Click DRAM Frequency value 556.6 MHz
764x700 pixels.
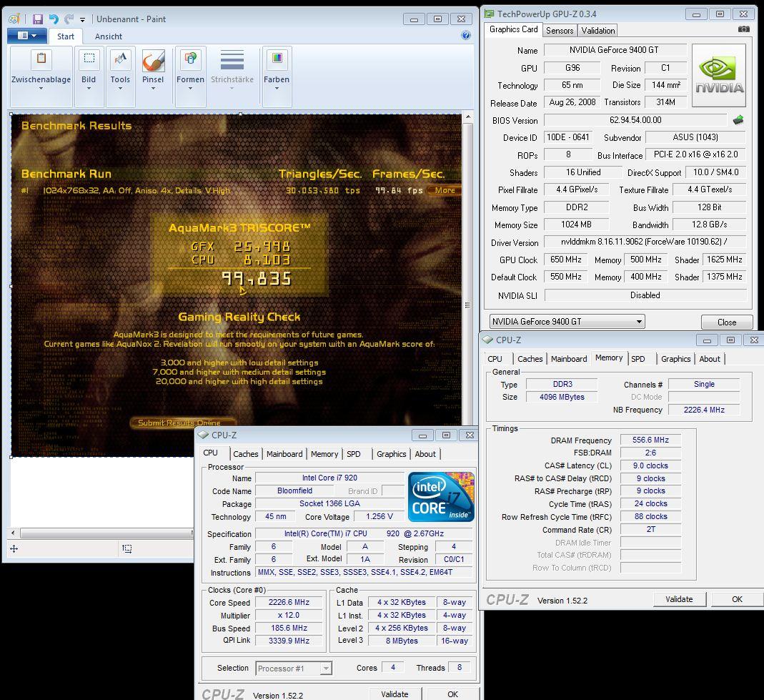click(x=650, y=440)
